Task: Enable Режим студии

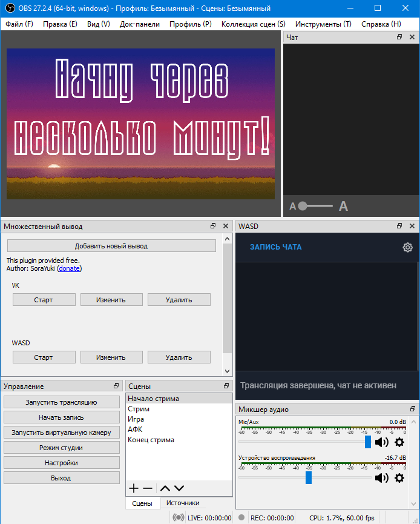Action: coord(62,448)
